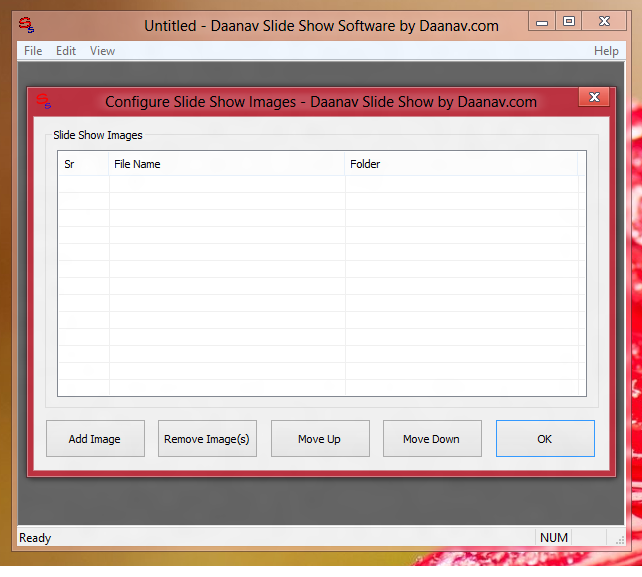The height and width of the screenshot is (577, 642).
Task: Open the File menu
Action: pos(33,51)
